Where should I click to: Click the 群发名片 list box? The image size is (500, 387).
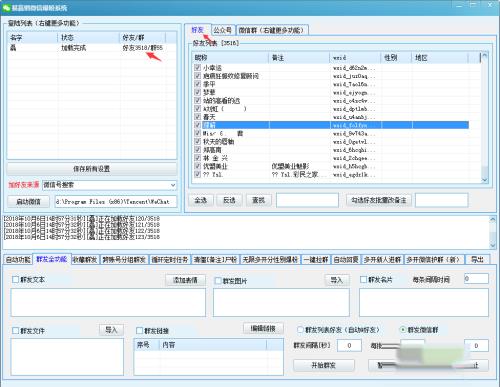[x=424, y=302]
